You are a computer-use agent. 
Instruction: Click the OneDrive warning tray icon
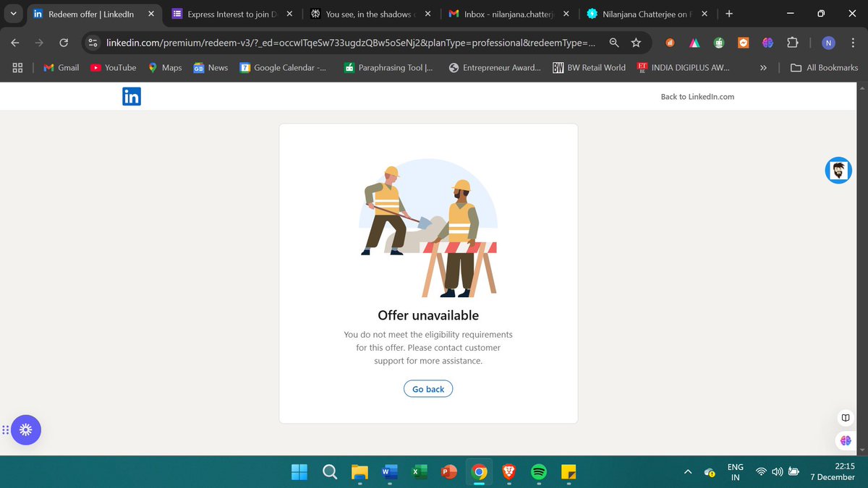tap(710, 472)
